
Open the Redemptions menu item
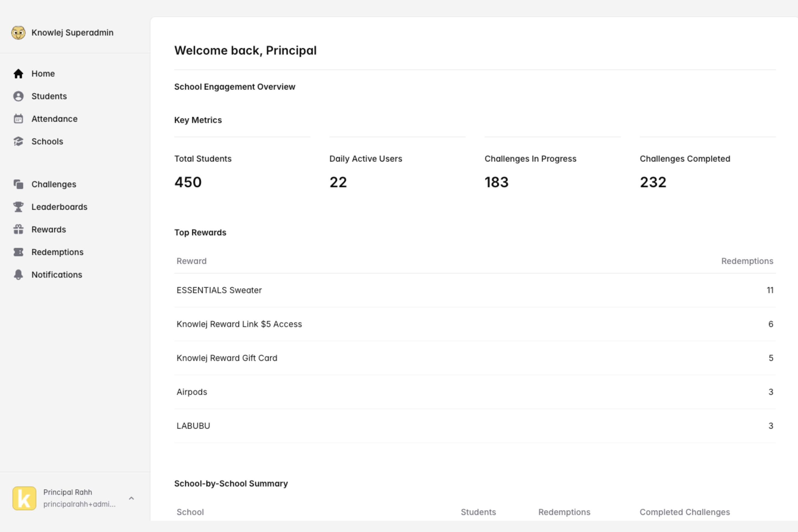(x=57, y=252)
